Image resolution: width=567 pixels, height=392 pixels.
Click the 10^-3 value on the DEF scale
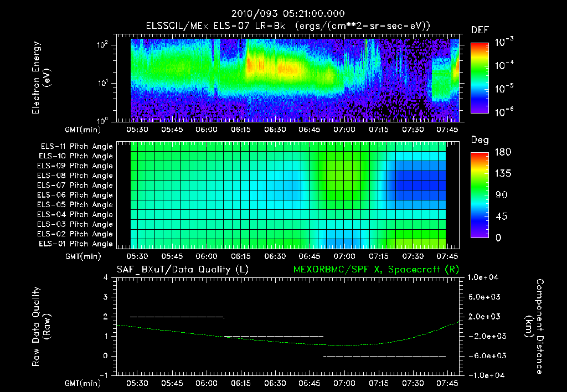(504, 42)
